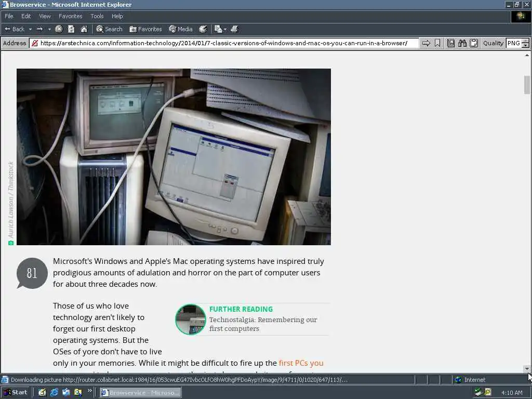Refresh the page with the Refresh icon
Image resolution: width=532 pixels, height=399 pixels.
pyautogui.click(x=71, y=29)
